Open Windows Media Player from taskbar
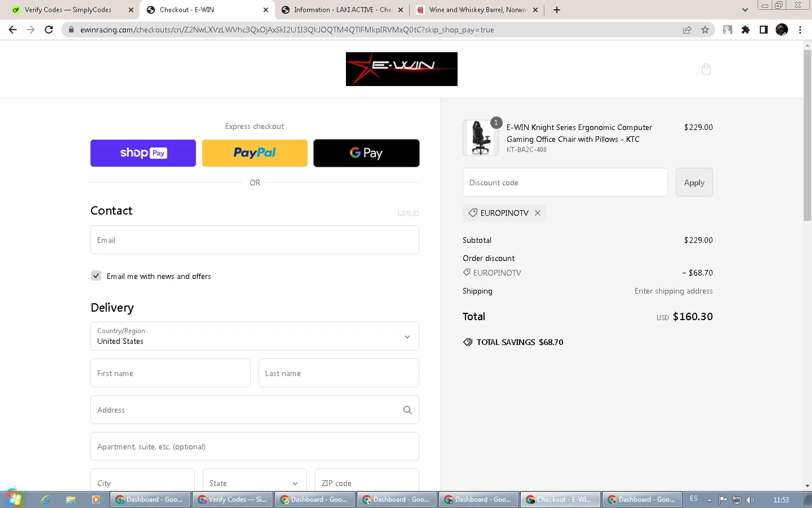 96,499
